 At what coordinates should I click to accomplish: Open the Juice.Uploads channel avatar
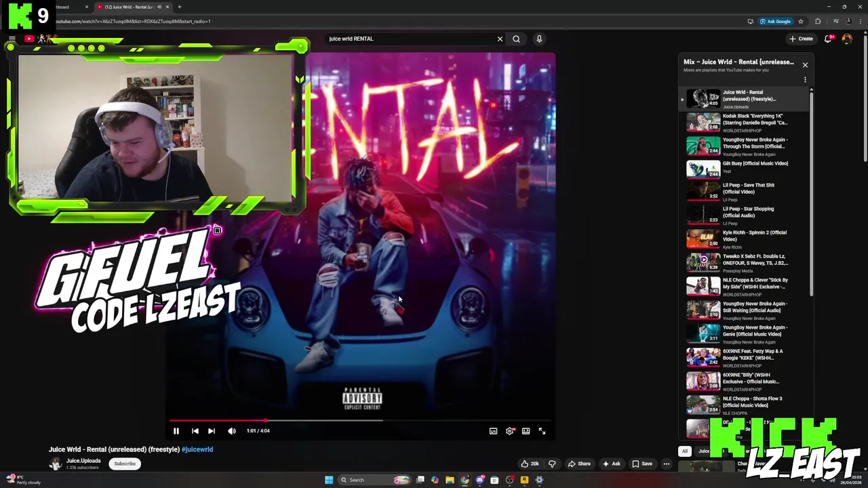pyautogui.click(x=56, y=464)
